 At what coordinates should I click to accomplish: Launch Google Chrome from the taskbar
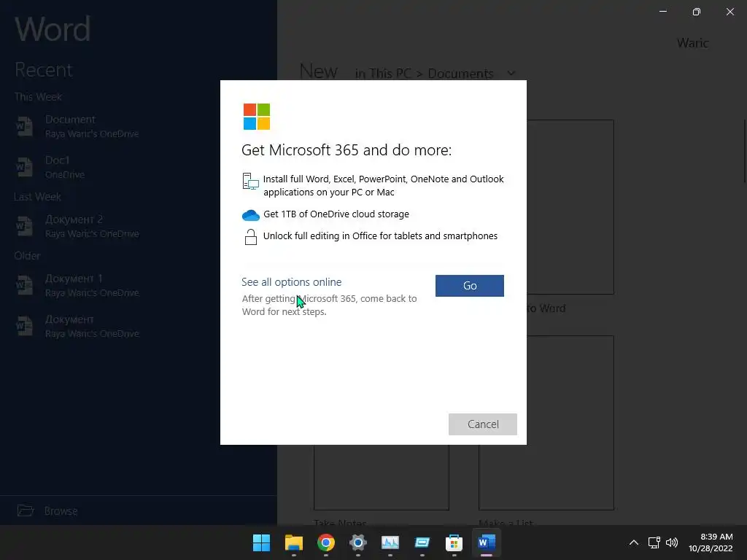[326, 542]
